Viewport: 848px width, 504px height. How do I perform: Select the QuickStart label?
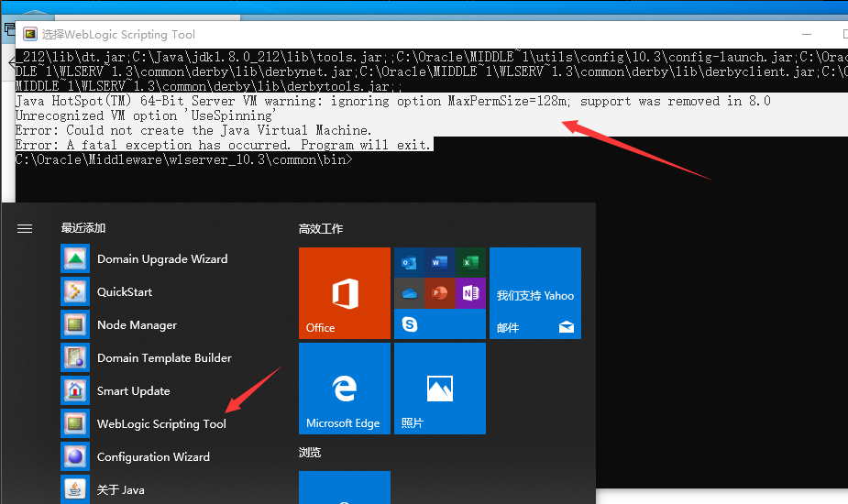125,292
